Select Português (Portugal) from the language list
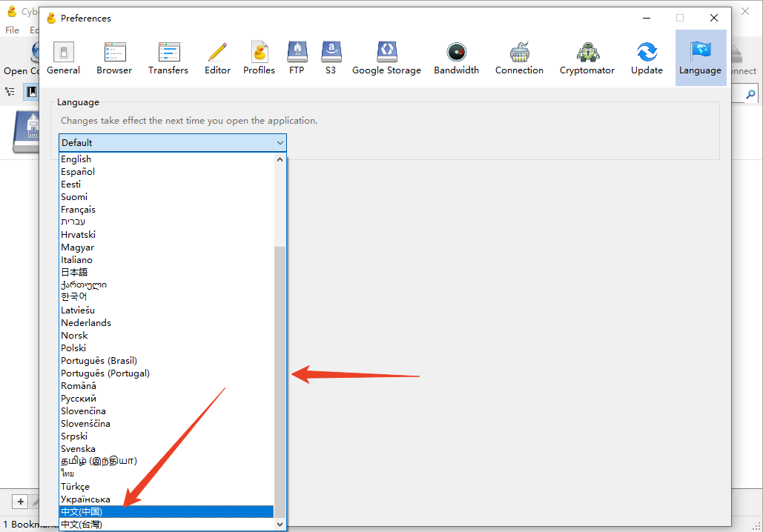763x532 pixels. tap(166, 373)
